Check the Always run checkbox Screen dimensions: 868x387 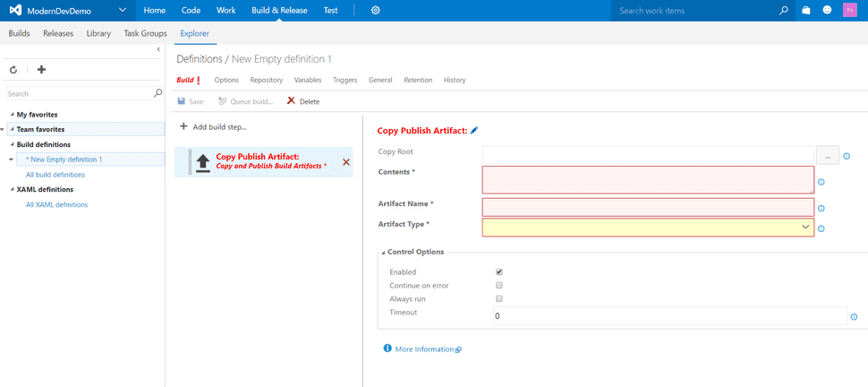pyautogui.click(x=498, y=299)
